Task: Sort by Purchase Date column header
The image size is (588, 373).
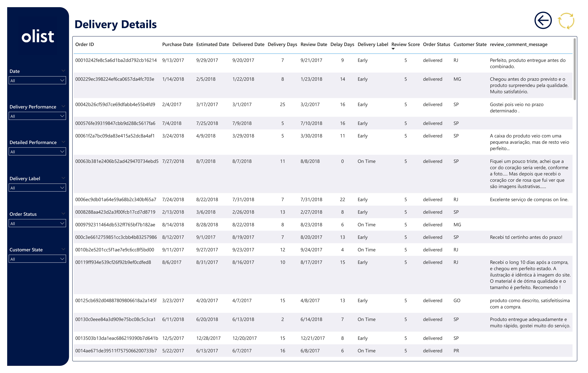Action: tap(178, 44)
